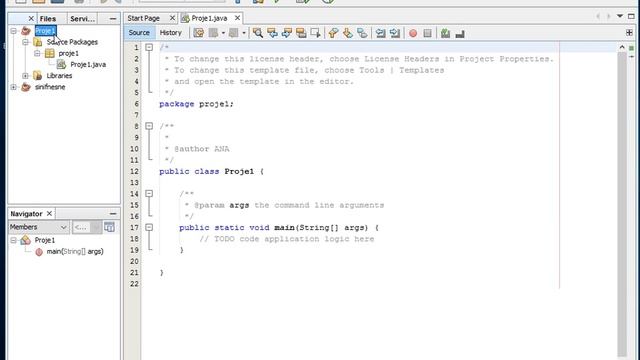Open the Back history dropdown arrow

223,33
